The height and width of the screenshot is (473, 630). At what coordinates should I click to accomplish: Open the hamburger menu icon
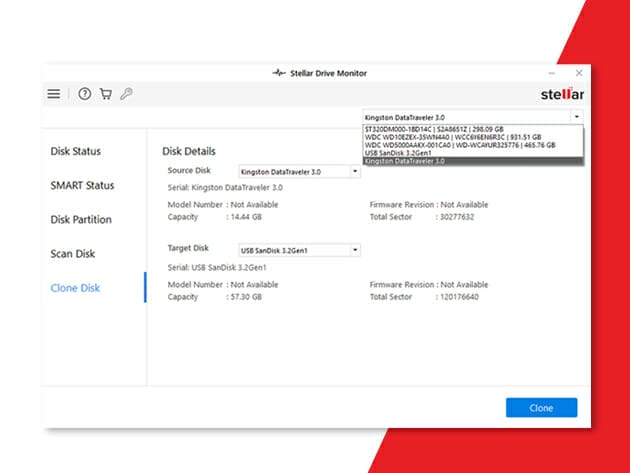pyautogui.click(x=54, y=94)
